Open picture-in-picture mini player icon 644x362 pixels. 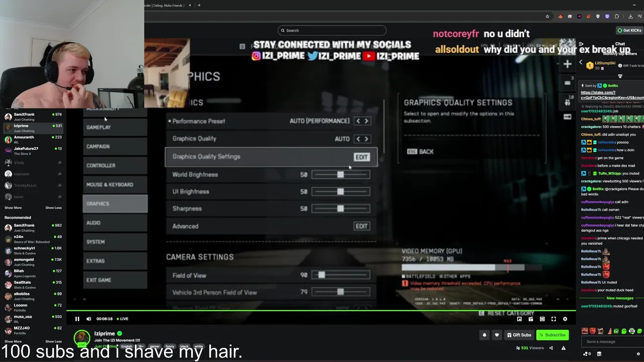point(519,319)
